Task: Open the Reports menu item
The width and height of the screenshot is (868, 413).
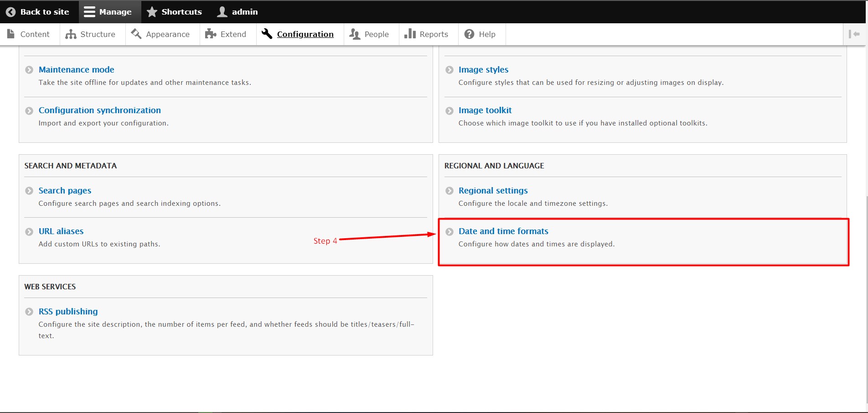Action: [x=429, y=34]
